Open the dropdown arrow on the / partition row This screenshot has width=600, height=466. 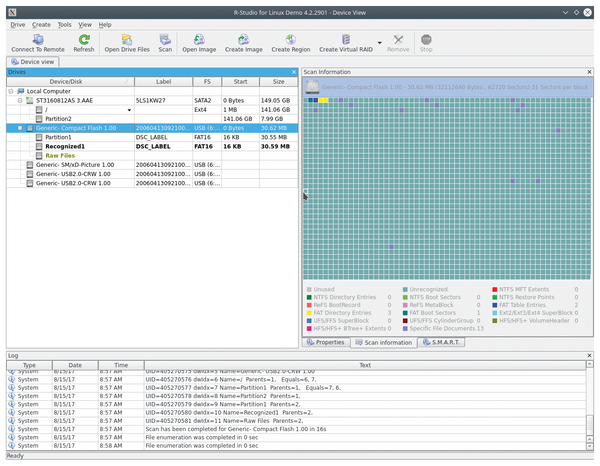point(129,110)
